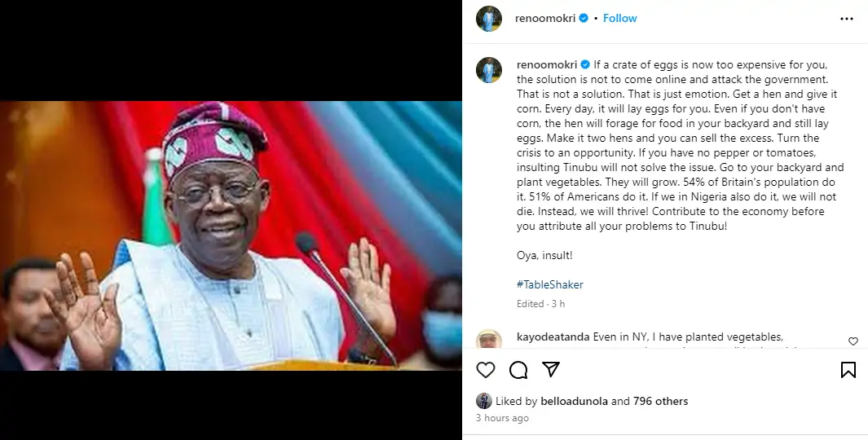Follow the renoomokri account
This screenshot has height=440, width=868.
tap(619, 18)
